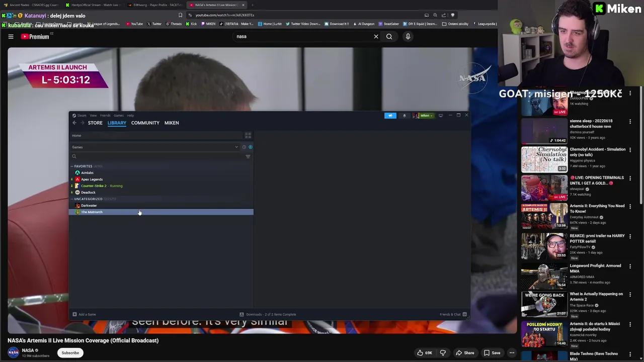The height and width of the screenshot is (362, 644).
Task: Toggle the Steam library grid view icon
Action: [248, 136]
